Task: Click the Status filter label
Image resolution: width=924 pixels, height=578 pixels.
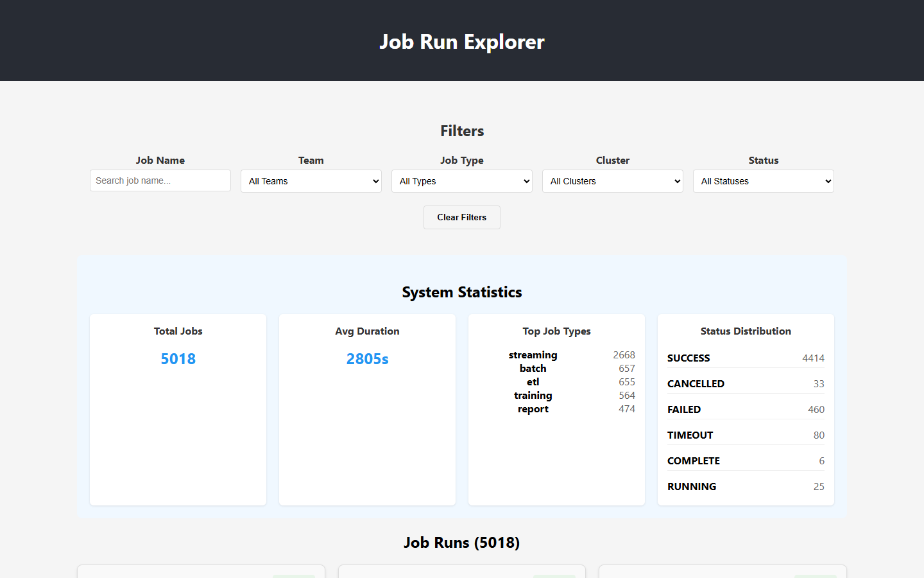Action: click(764, 161)
